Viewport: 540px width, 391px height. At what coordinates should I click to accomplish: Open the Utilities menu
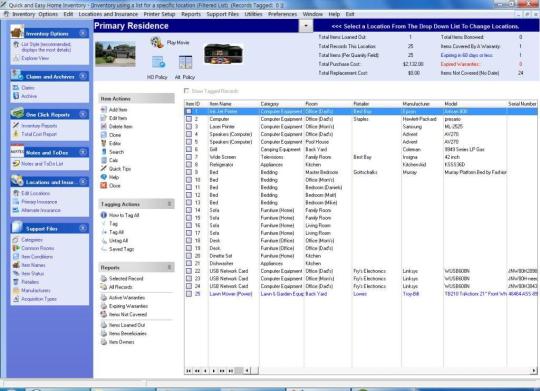click(253, 14)
